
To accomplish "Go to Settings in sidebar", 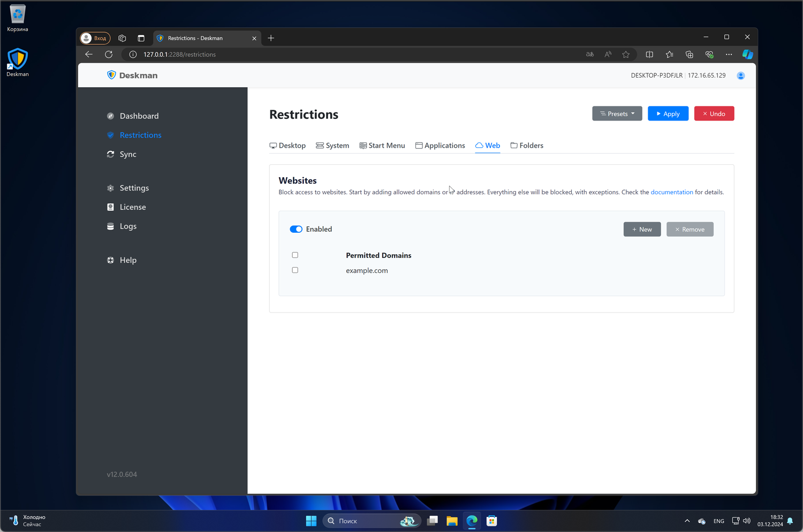I will point(128,188).
